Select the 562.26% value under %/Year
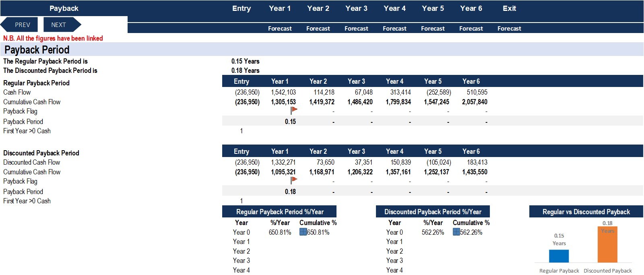The image size is (644, 275). [433, 232]
